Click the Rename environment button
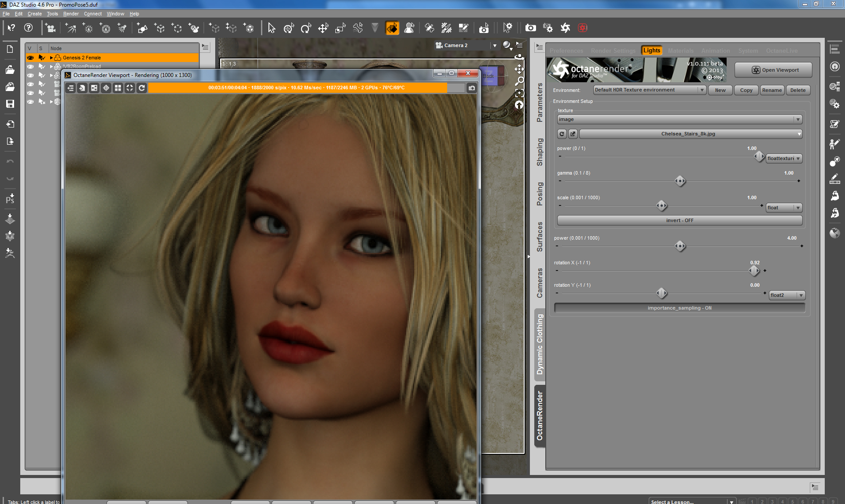The width and height of the screenshot is (845, 504). click(x=772, y=90)
